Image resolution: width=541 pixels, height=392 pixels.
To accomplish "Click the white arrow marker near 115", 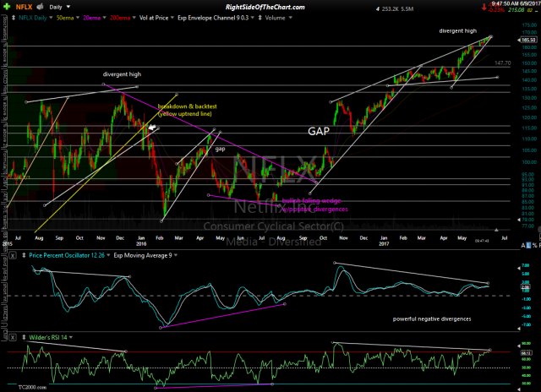I will pos(152,128).
